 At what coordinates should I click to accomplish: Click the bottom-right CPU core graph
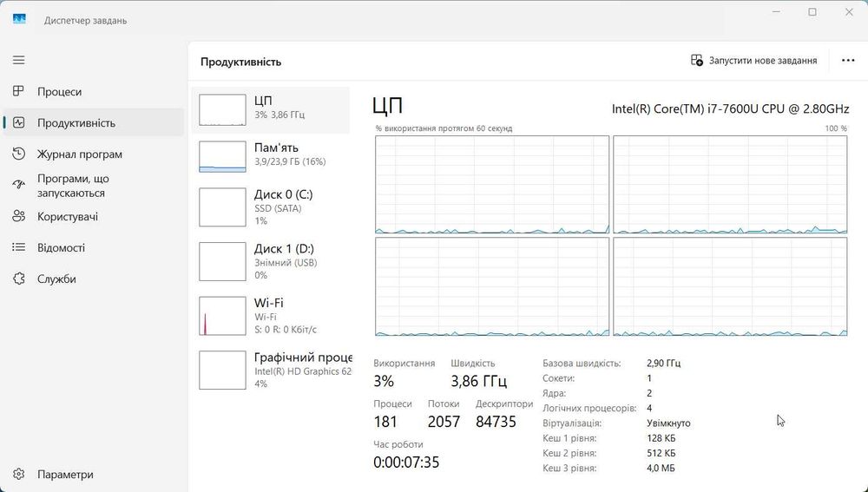click(x=730, y=286)
